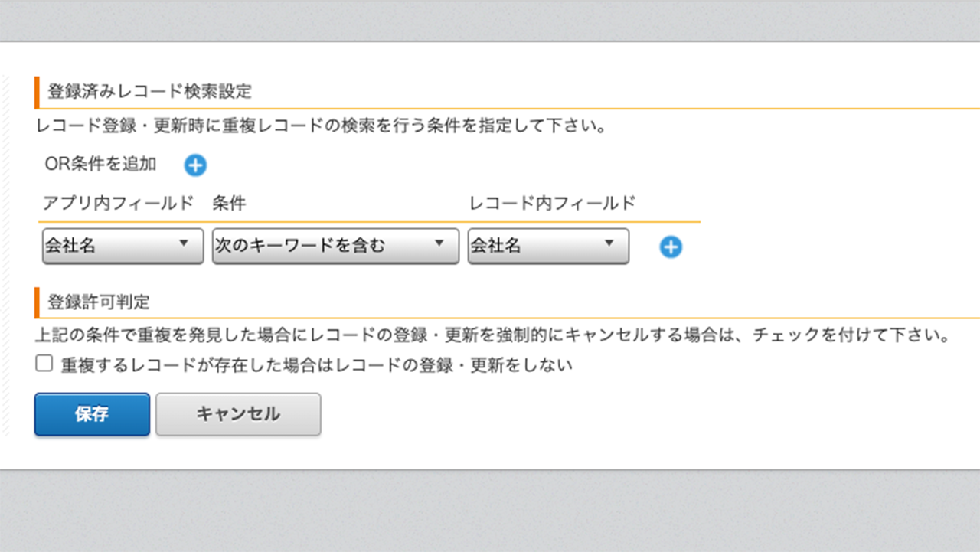Click the plus icon beside OR条件を追加
This screenshot has height=552, width=980.
[195, 165]
